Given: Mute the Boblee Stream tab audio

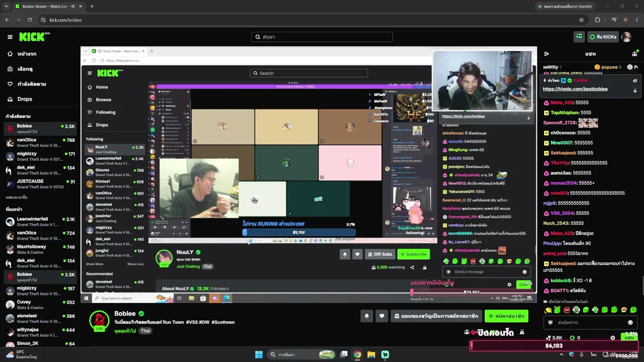Looking at the screenshot, I should (73, 7).
